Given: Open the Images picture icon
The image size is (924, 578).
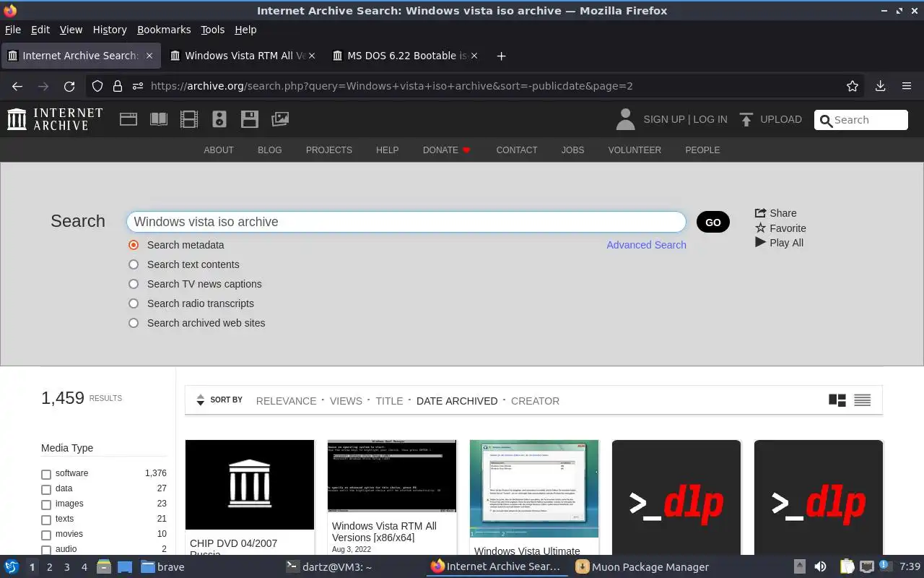Looking at the screenshot, I should tap(280, 119).
